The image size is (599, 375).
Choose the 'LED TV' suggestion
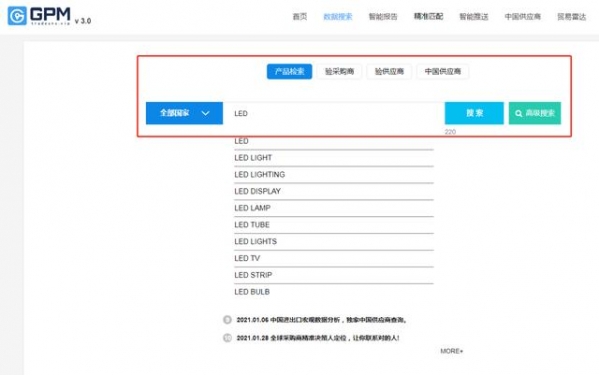point(334,259)
